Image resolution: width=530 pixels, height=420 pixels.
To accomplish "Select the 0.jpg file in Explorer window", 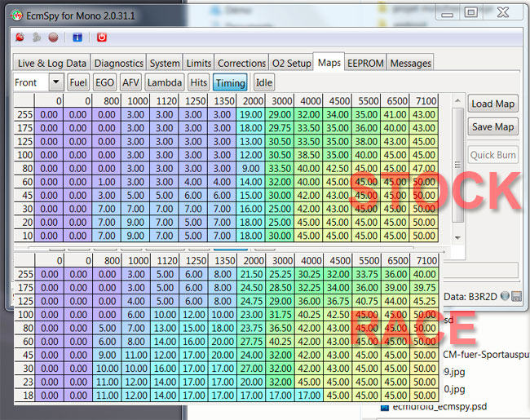I will point(454,389).
